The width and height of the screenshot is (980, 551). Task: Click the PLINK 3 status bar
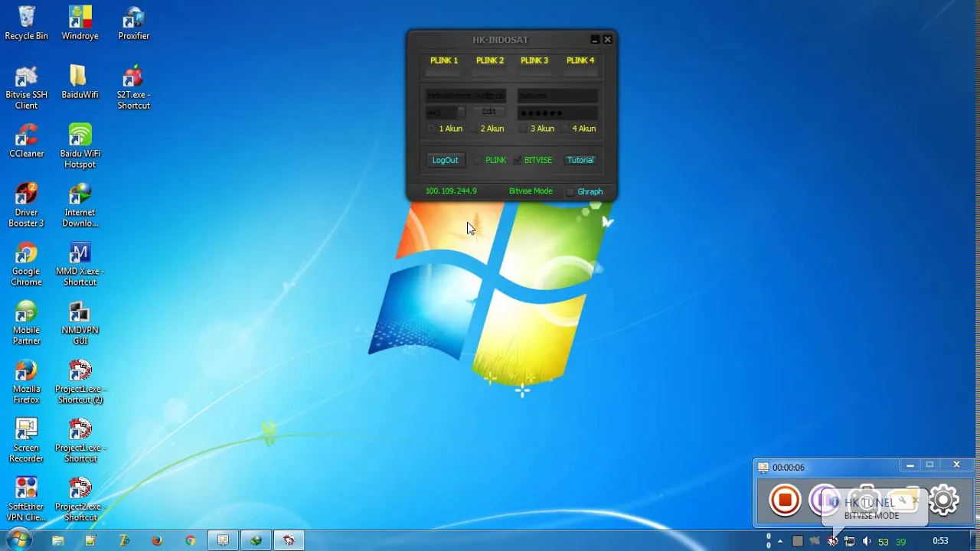[x=534, y=72]
